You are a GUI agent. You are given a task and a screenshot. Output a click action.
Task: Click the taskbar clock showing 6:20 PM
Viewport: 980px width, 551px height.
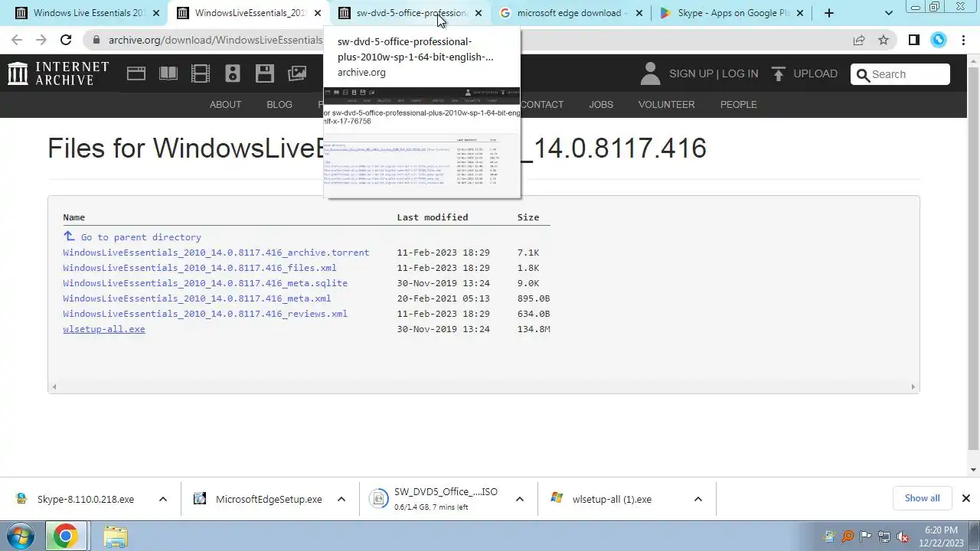(941, 536)
